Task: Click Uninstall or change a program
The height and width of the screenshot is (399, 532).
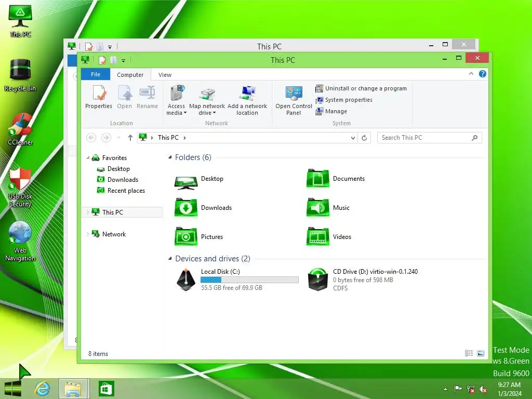Action: 361,88
